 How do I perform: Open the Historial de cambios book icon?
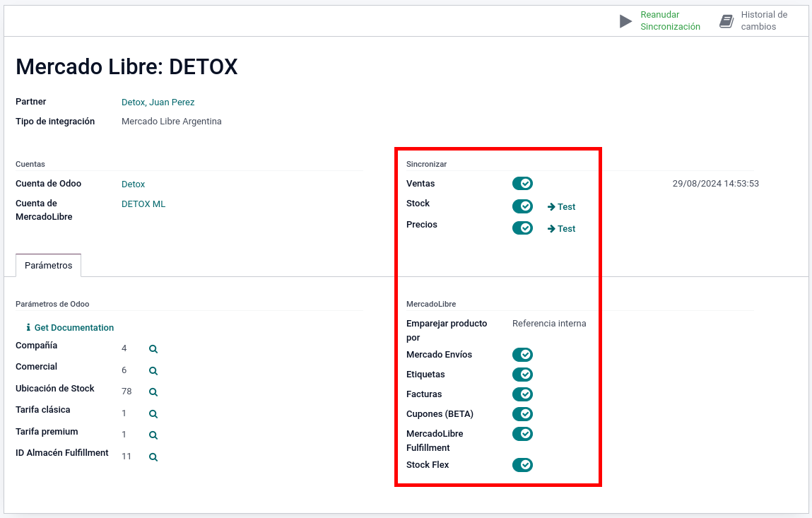point(726,21)
